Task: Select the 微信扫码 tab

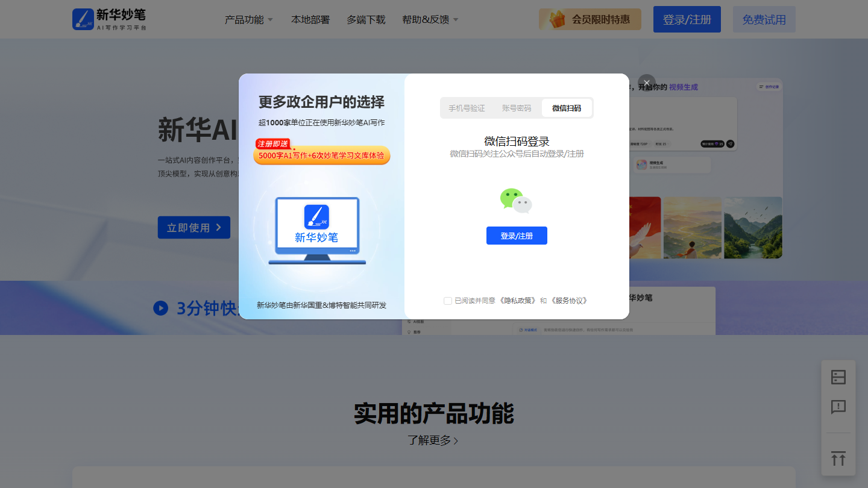Action: pyautogui.click(x=567, y=108)
